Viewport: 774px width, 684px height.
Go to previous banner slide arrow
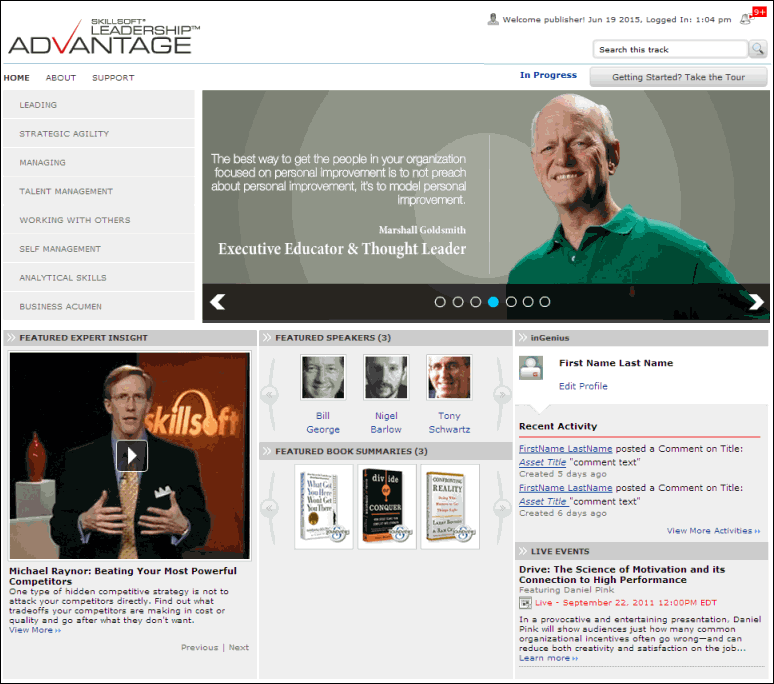point(217,302)
